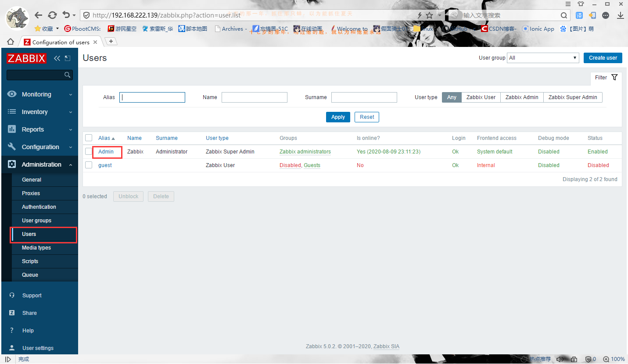Viewport: 628px width, 364px height.
Task: Click the ZABBIX logo
Action: point(26,58)
